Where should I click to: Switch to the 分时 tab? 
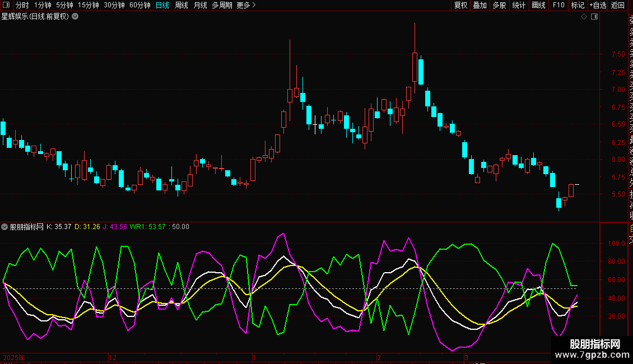[x=22, y=5]
